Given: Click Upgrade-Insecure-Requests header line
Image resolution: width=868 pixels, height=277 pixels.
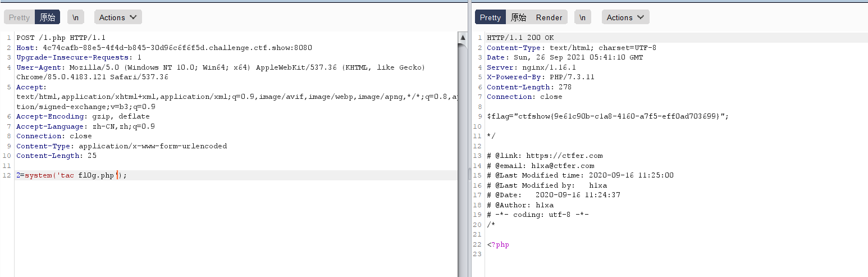Looking at the screenshot, I should pos(79,57).
